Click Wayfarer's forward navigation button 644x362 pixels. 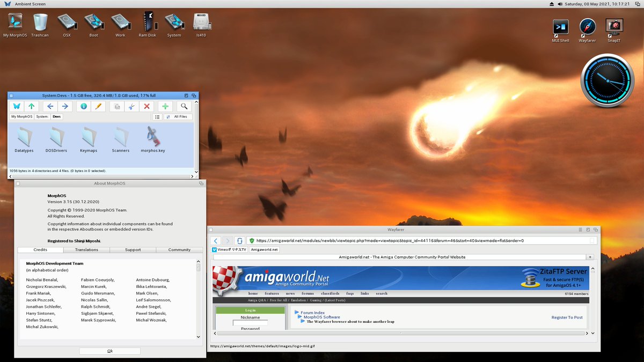point(228,241)
